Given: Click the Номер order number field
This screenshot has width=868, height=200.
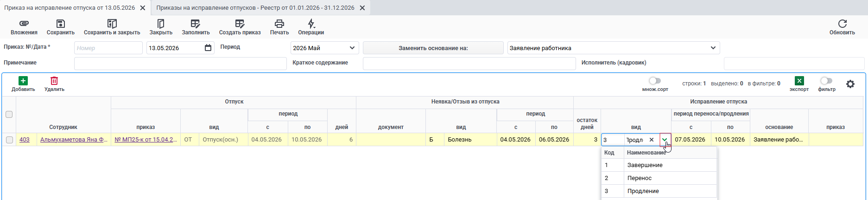Looking at the screenshot, I should pyautogui.click(x=108, y=48).
